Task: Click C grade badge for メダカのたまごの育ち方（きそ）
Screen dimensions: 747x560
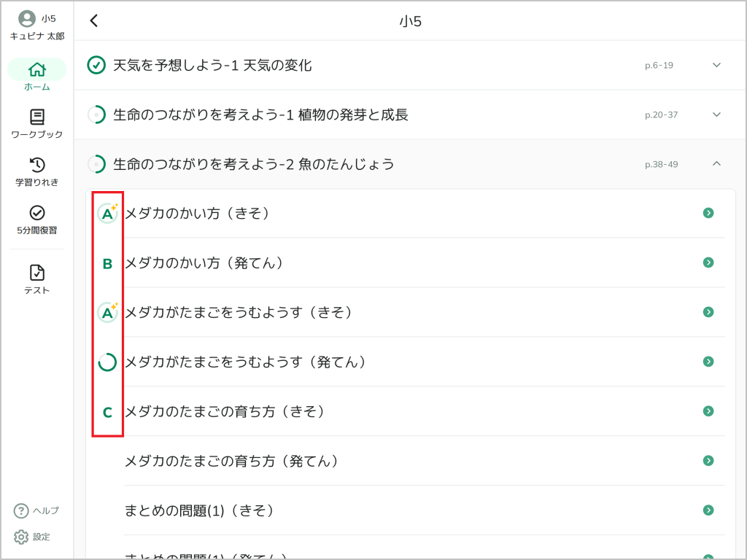Action: click(108, 412)
